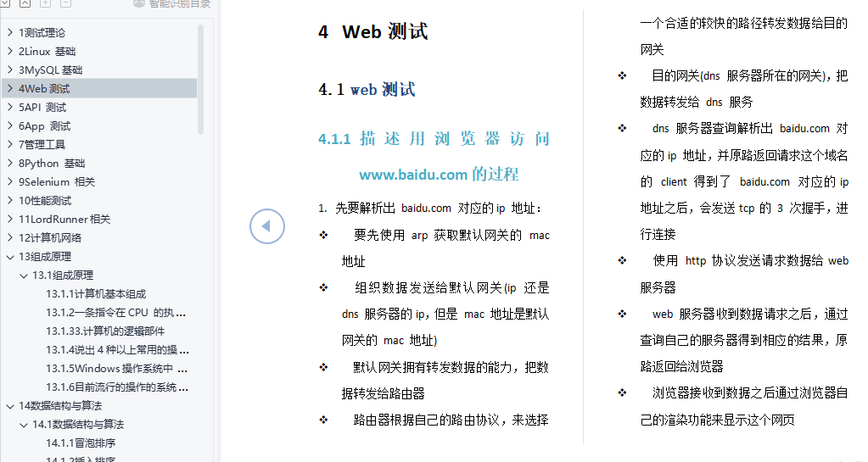
Task: Open 13.1.1计算机基本组成 entry
Action: (x=96, y=294)
